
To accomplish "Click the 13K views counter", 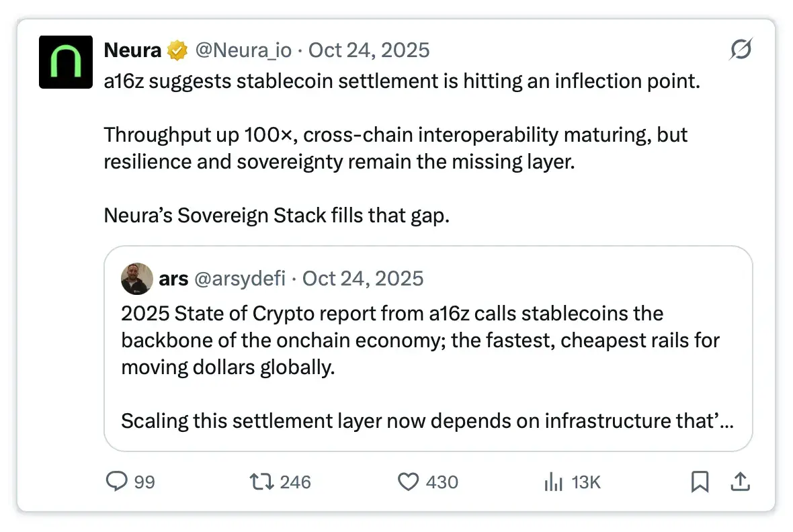I will (x=586, y=482).
